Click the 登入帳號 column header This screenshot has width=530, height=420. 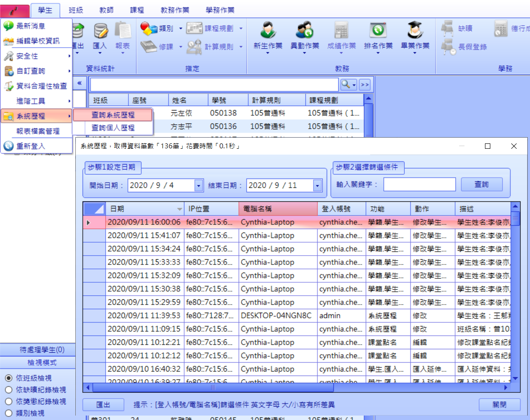(342, 209)
